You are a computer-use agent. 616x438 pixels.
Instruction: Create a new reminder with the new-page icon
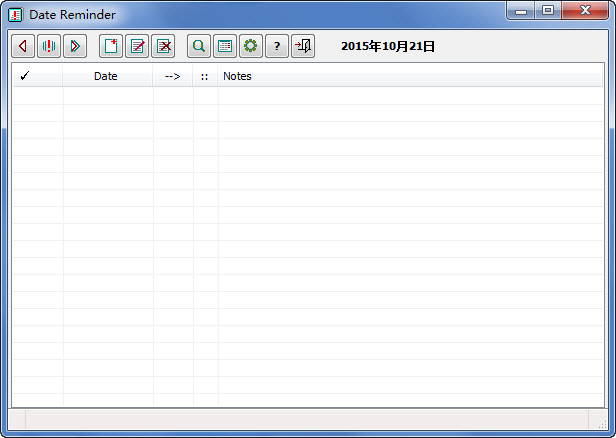(x=111, y=46)
